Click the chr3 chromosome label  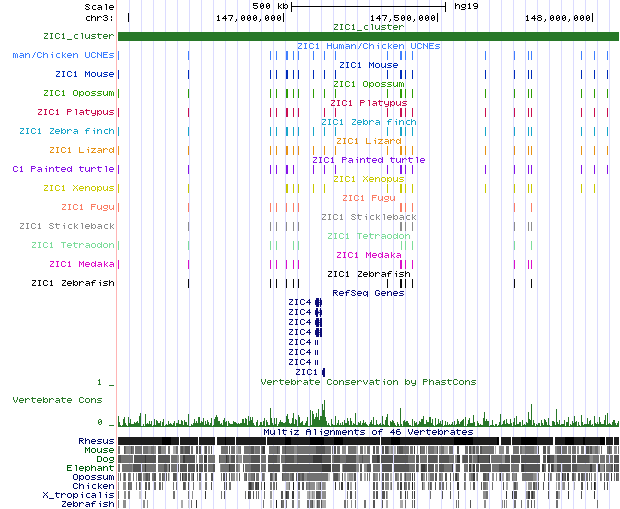pos(98,18)
